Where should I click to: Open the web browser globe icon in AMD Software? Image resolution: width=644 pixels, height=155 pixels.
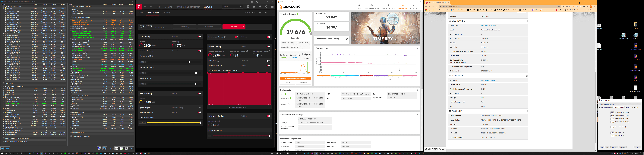(x=248, y=7)
